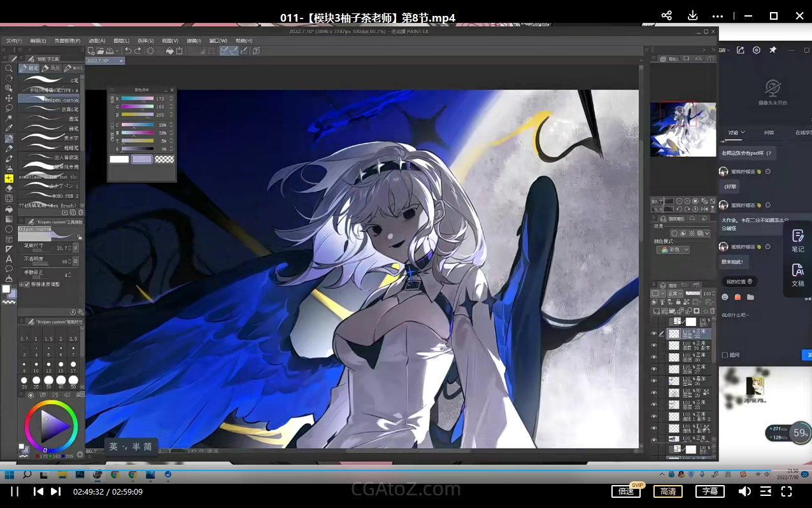The image size is (812, 508).
Task: Enter fullscreen mode in the player
Action: 787,491
